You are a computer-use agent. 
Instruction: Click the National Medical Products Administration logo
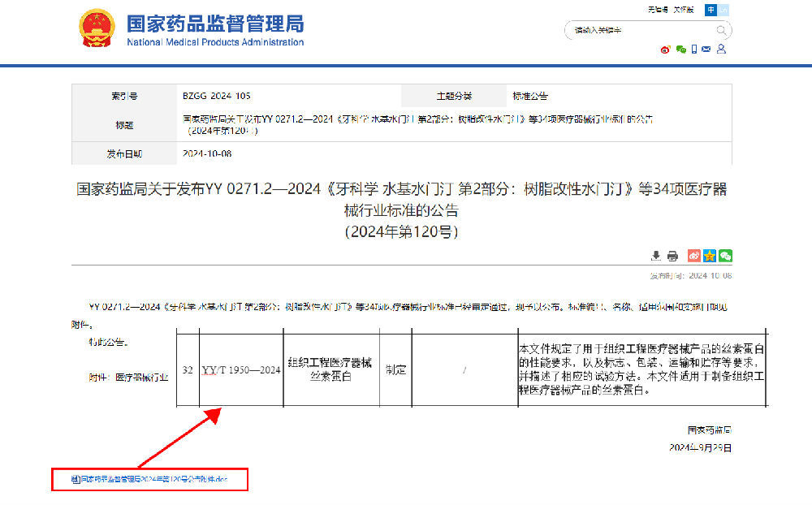pyautogui.click(x=97, y=29)
